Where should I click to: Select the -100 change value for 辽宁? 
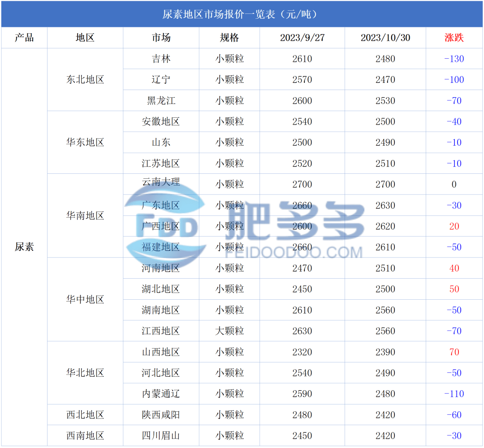pos(454,80)
